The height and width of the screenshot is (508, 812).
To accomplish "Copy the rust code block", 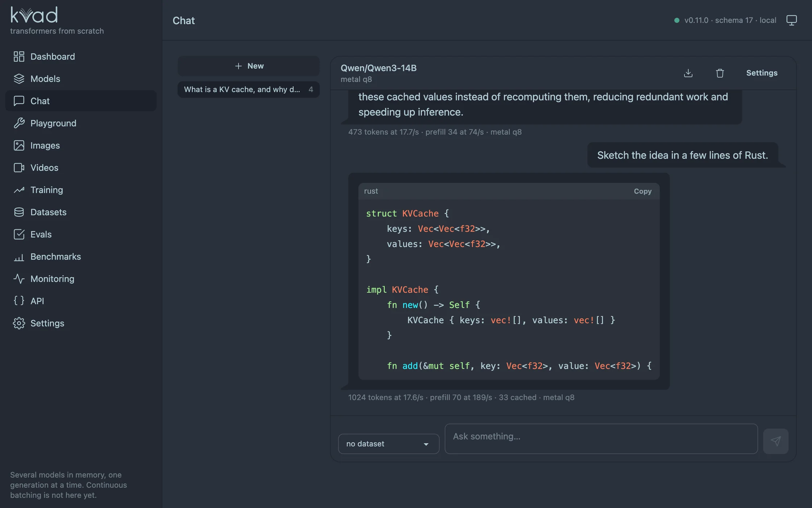I will pos(642,191).
